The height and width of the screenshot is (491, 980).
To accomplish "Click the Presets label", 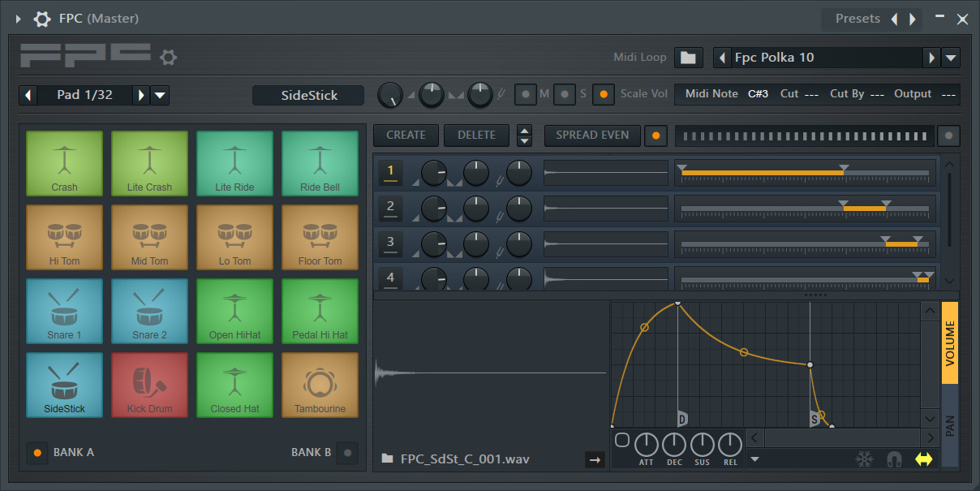I will (858, 18).
